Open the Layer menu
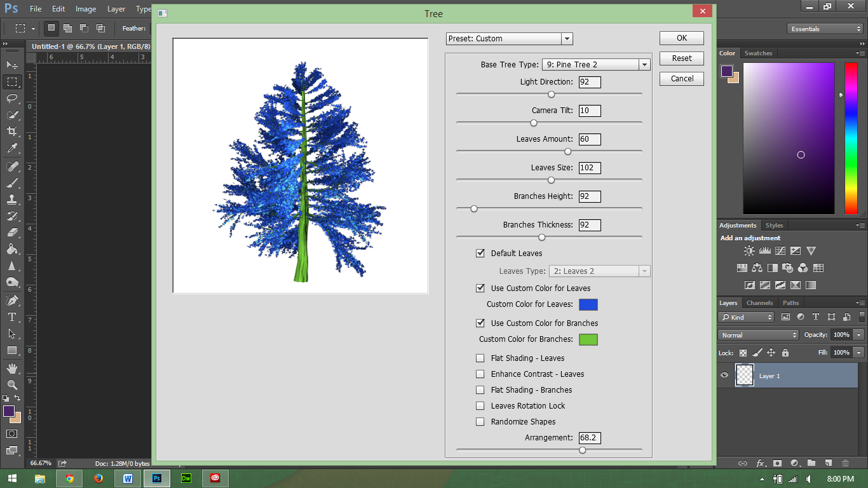Screen dimensions: 868x488 116,9
